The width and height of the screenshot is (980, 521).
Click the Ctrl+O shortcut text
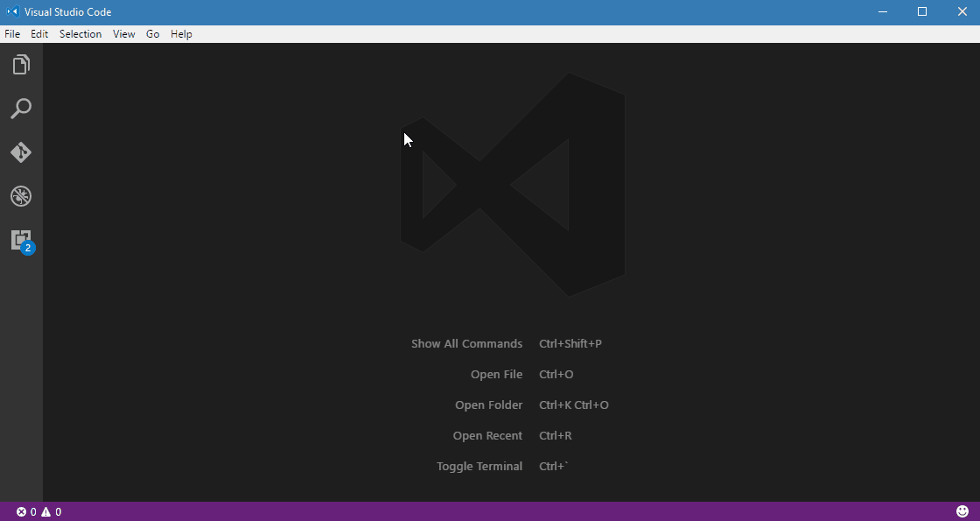click(x=556, y=374)
